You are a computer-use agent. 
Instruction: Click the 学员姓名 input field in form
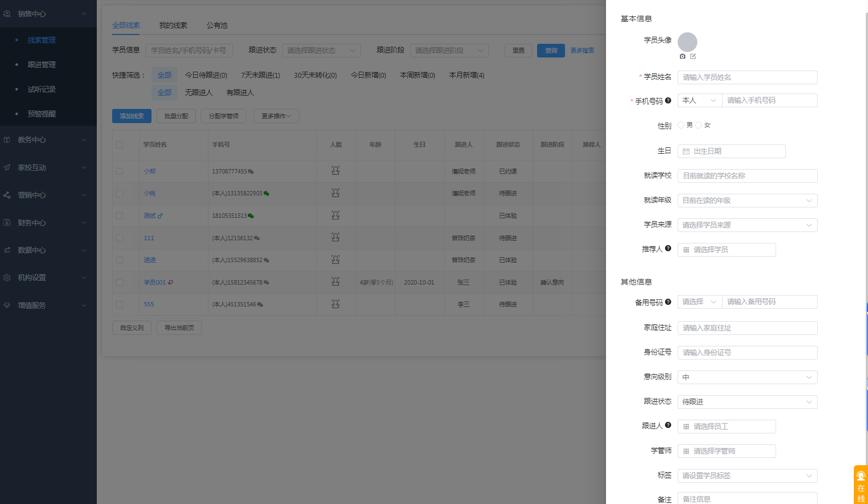[x=747, y=78]
